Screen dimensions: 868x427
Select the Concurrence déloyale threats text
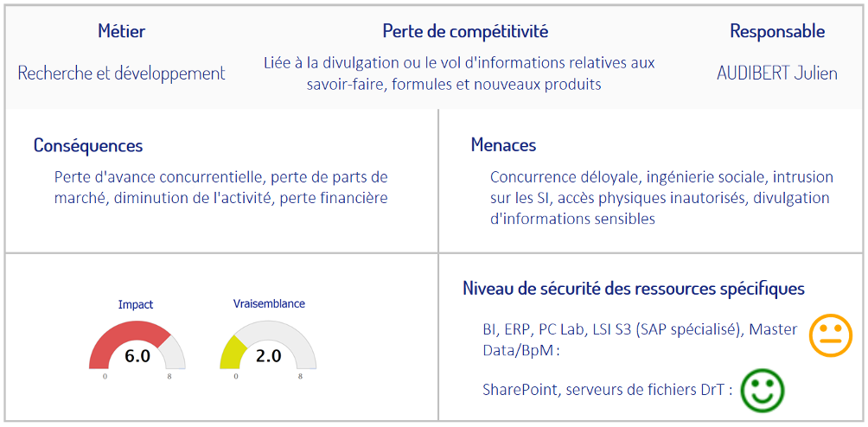click(661, 198)
